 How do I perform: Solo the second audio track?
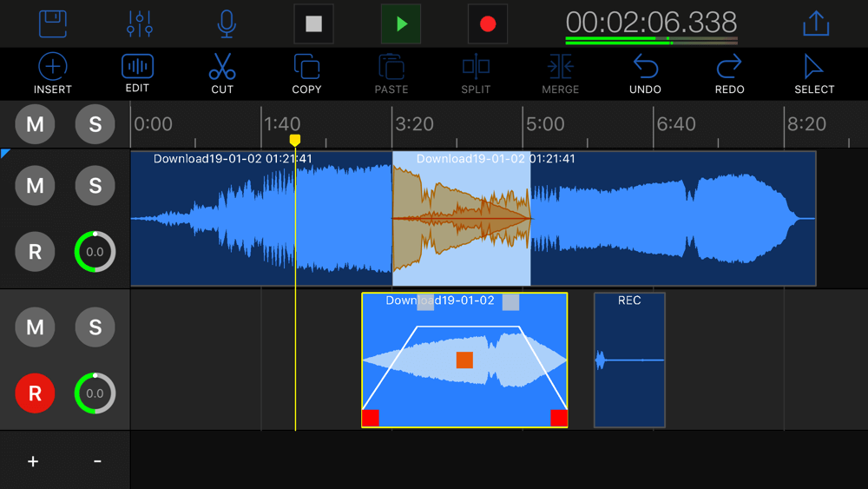tap(95, 327)
